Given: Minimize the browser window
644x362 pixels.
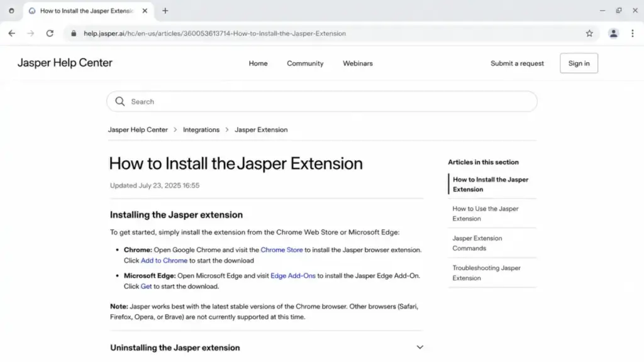Looking at the screenshot, I should click(602, 11).
